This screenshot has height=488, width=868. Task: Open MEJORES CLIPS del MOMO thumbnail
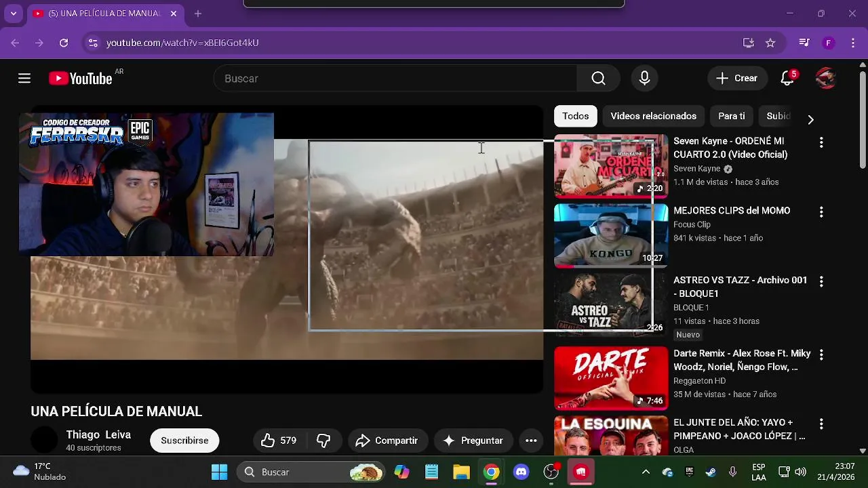611,236
